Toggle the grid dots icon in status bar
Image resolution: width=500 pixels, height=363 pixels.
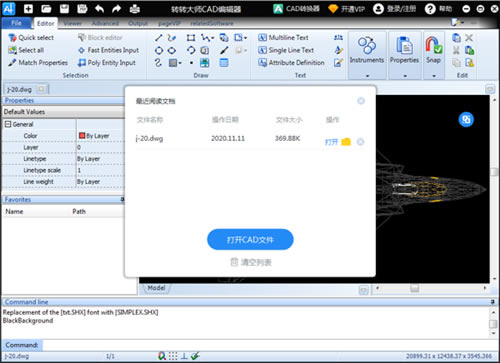tap(173, 356)
